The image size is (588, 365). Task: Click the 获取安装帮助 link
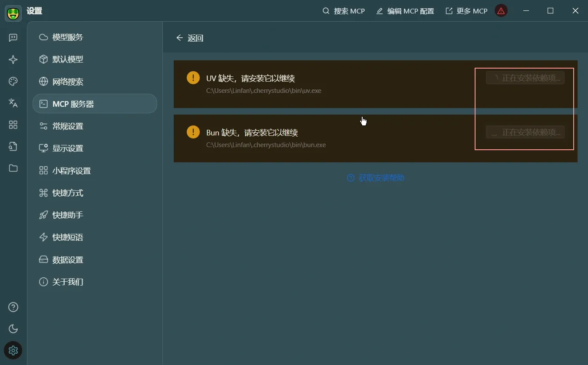(376, 178)
